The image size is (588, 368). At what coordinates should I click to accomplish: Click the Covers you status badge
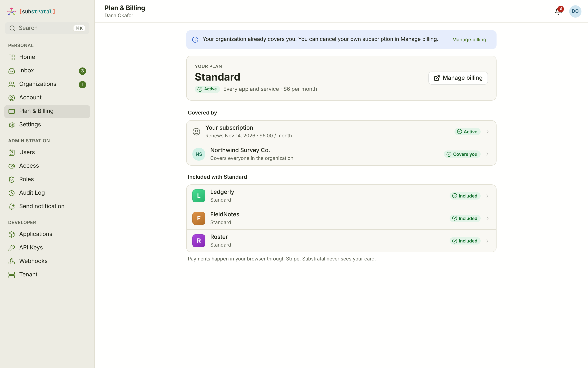click(462, 154)
